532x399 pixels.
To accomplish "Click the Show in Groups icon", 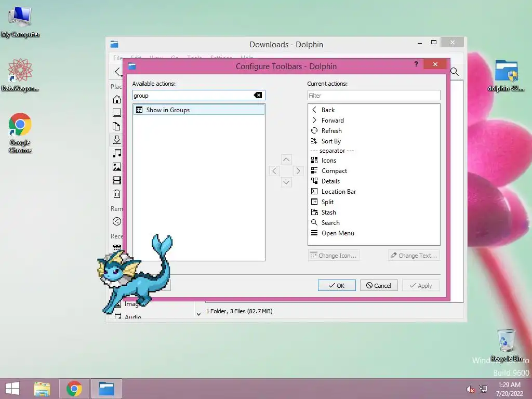I will (x=139, y=110).
